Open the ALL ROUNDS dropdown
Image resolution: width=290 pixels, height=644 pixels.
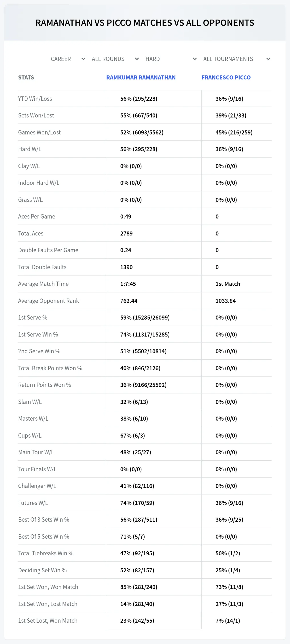pyautogui.click(x=115, y=59)
